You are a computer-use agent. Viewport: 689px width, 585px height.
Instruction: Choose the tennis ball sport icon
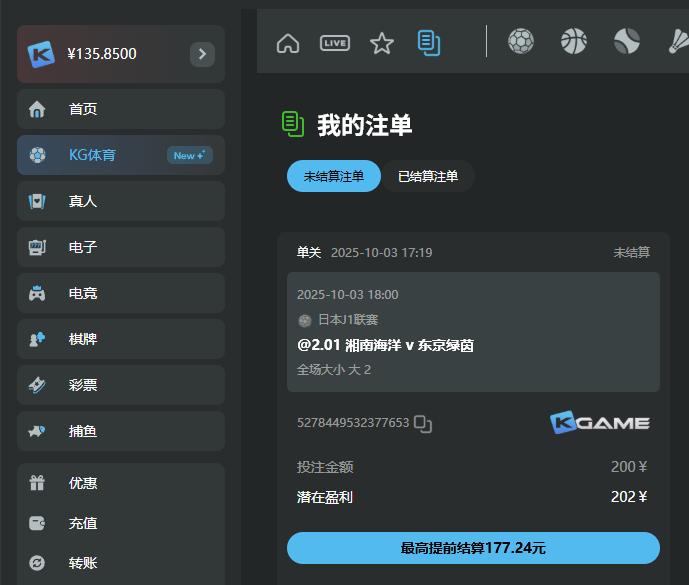click(627, 41)
